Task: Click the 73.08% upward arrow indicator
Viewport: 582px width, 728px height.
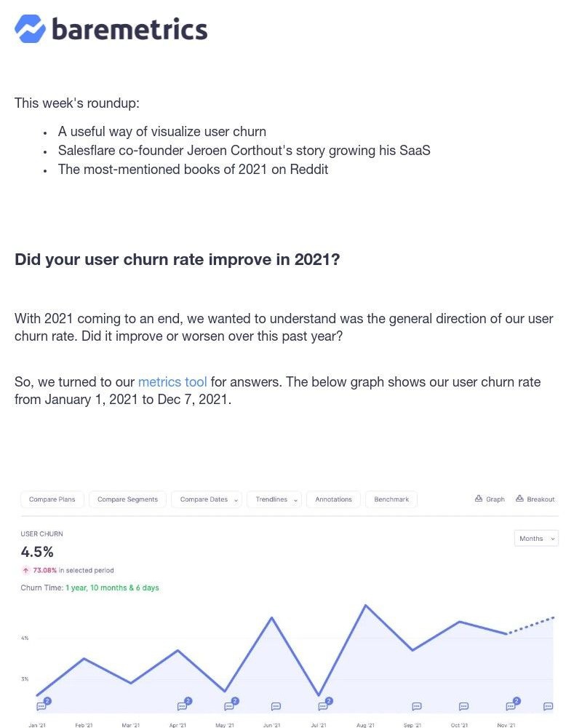Action: tap(24, 570)
